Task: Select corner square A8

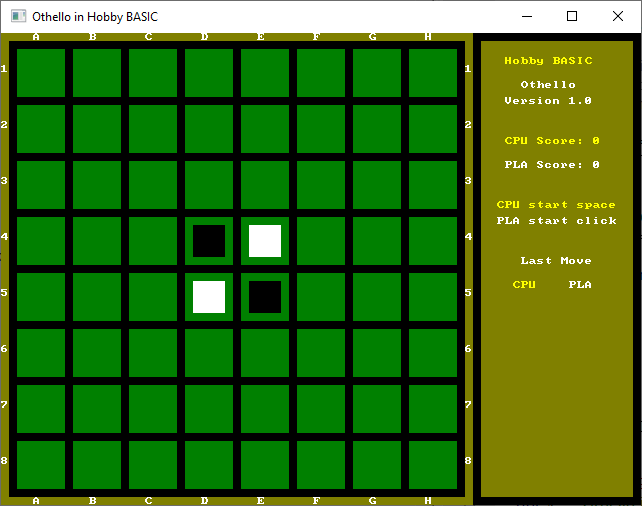Action: 41,465
